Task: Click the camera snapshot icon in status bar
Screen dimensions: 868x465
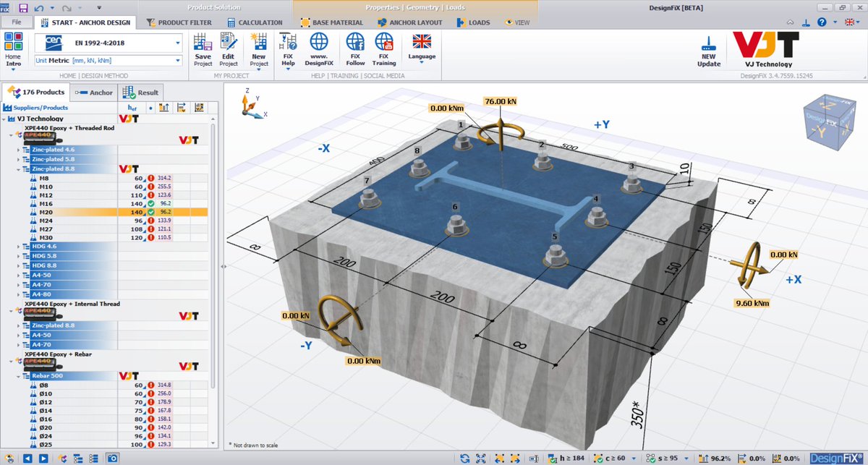Action: click(x=113, y=458)
